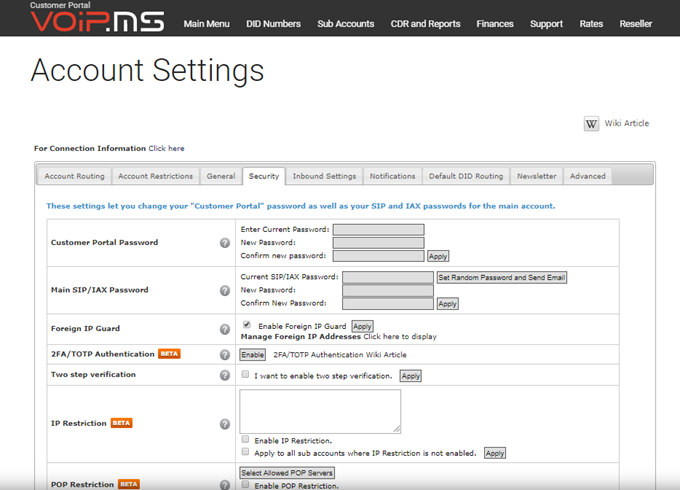Toggle Enable Foreign IP Guard checkbox
Screen dimensions: 680x490
[246, 324]
